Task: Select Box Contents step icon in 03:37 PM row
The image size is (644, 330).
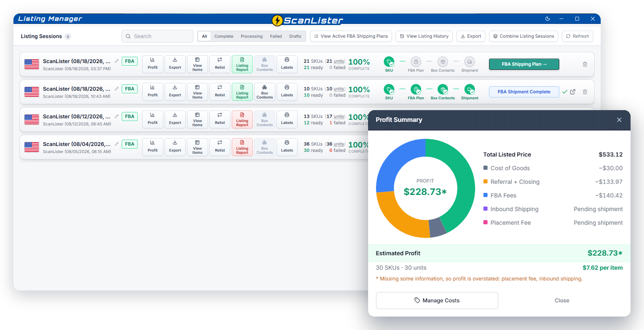Action: click(443, 62)
